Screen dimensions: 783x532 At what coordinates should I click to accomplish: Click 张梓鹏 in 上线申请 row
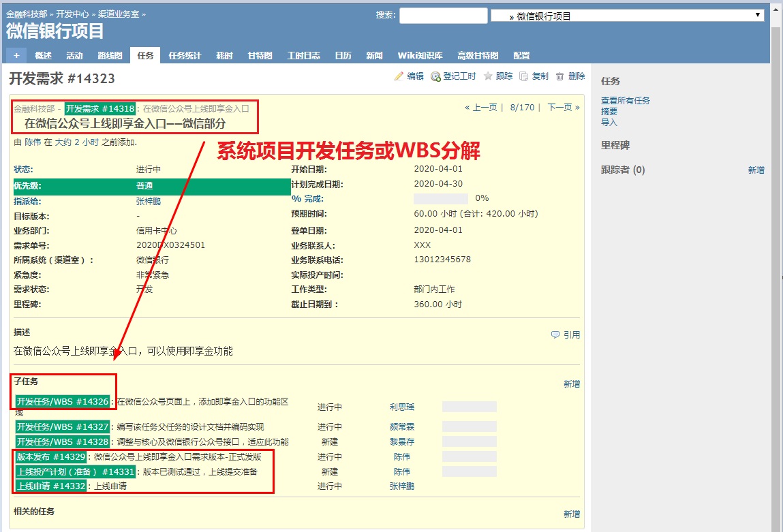[402, 486]
